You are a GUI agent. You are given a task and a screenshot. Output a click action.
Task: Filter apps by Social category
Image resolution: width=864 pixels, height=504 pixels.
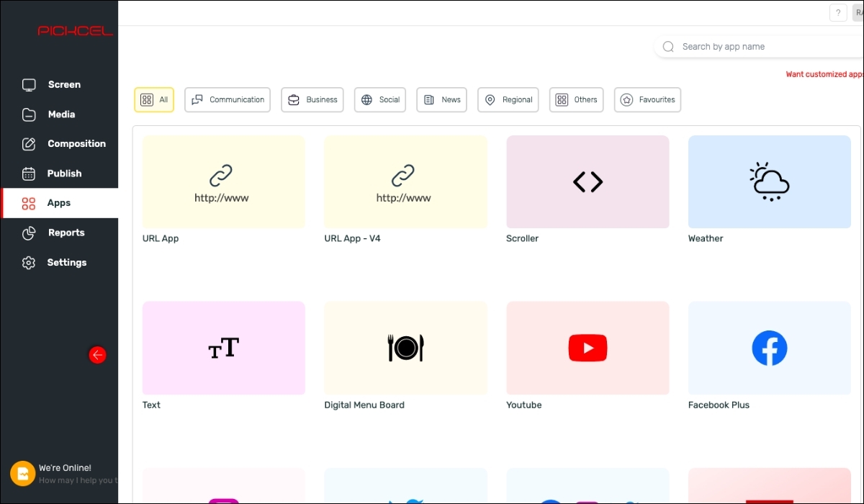pyautogui.click(x=380, y=100)
